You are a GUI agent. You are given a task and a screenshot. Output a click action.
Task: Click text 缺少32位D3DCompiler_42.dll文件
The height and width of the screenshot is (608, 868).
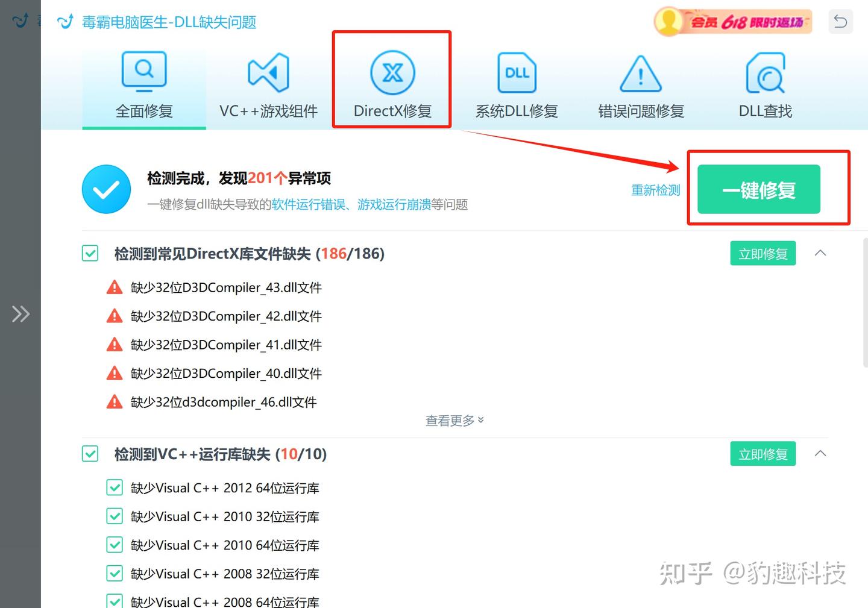point(226,316)
